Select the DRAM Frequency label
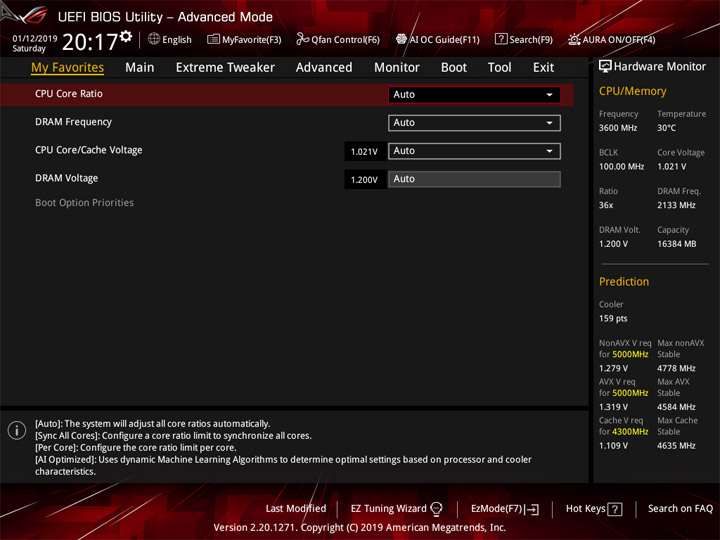The height and width of the screenshot is (540, 720). [x=73, y=122]
